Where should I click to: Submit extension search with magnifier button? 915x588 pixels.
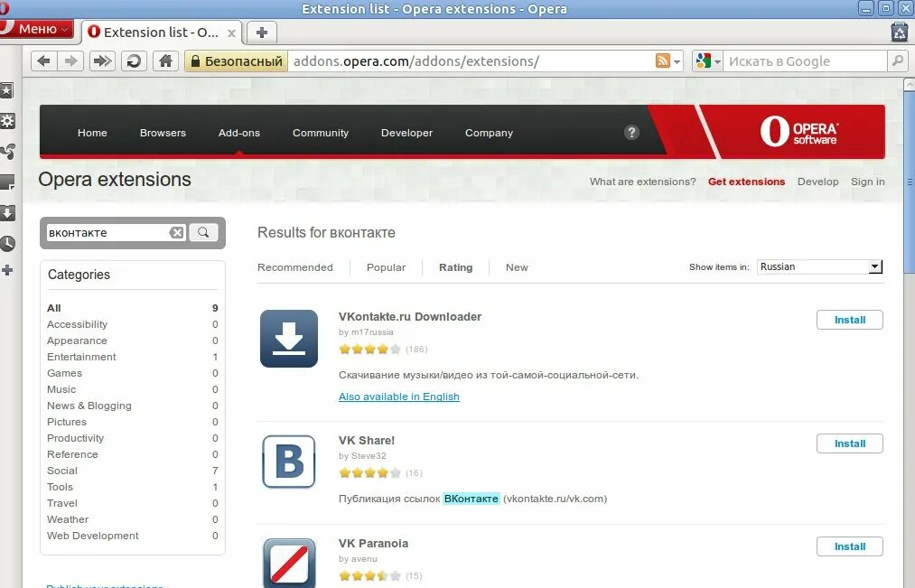pyautogui.click(x=203, y=232)
